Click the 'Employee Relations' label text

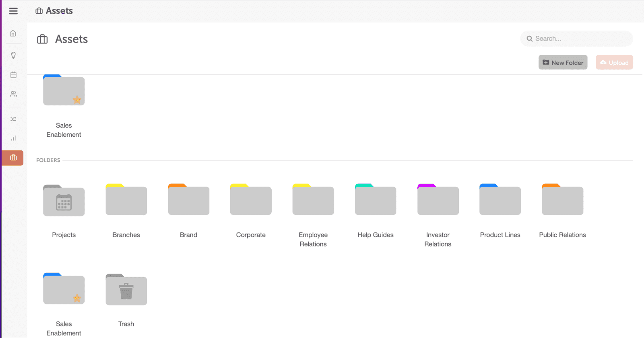click(x=313, y=239)
